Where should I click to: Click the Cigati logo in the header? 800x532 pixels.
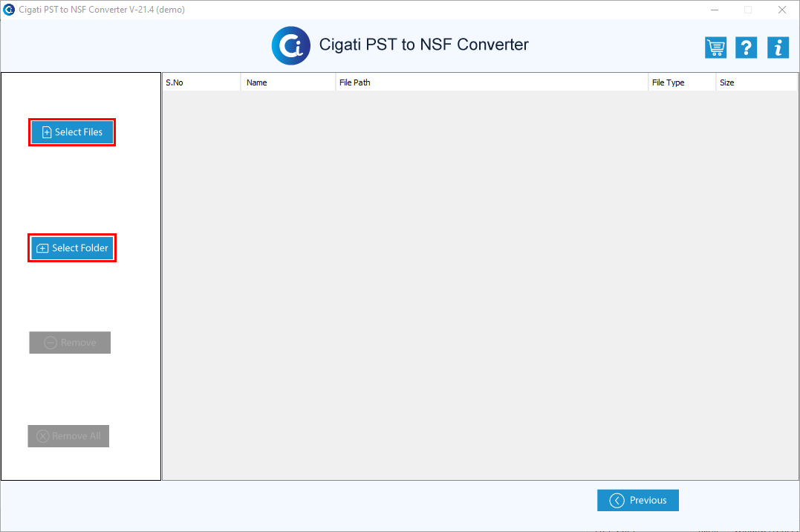[291, 45]
